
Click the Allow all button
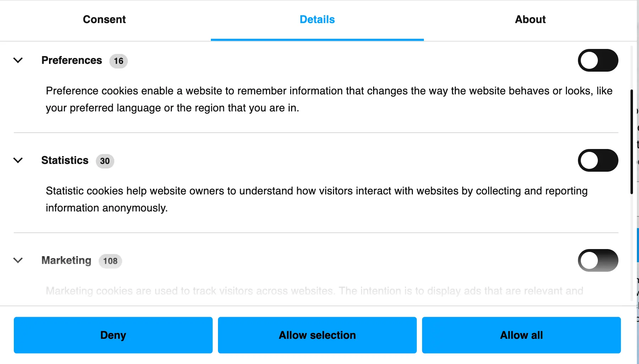click(521, 335)
